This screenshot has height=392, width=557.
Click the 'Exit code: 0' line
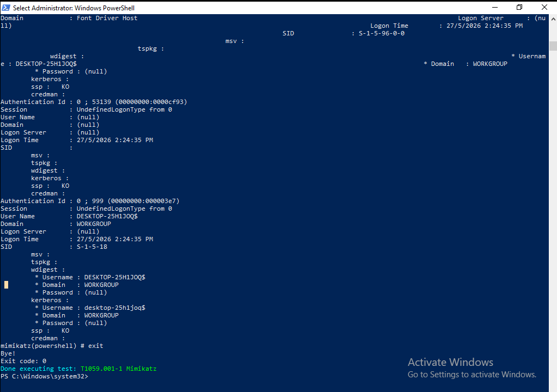coord(23,361)
